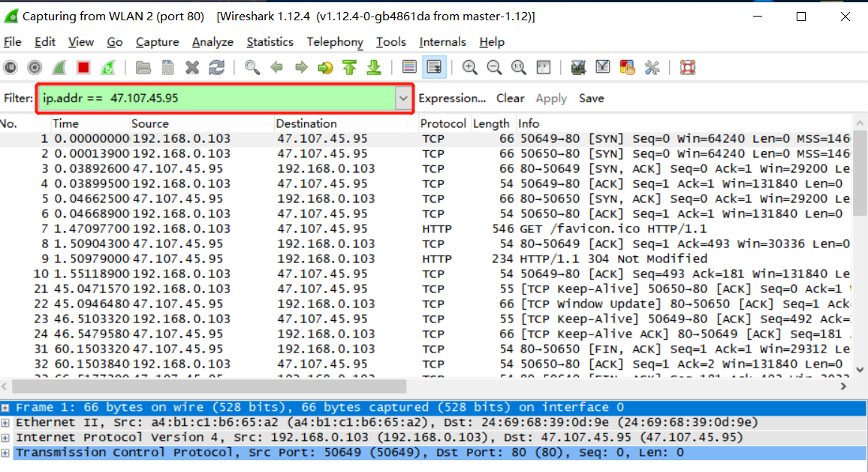The height and width of the screenshot is (472, 868).
Task: Zoom out of packet text
Action: 494,68
